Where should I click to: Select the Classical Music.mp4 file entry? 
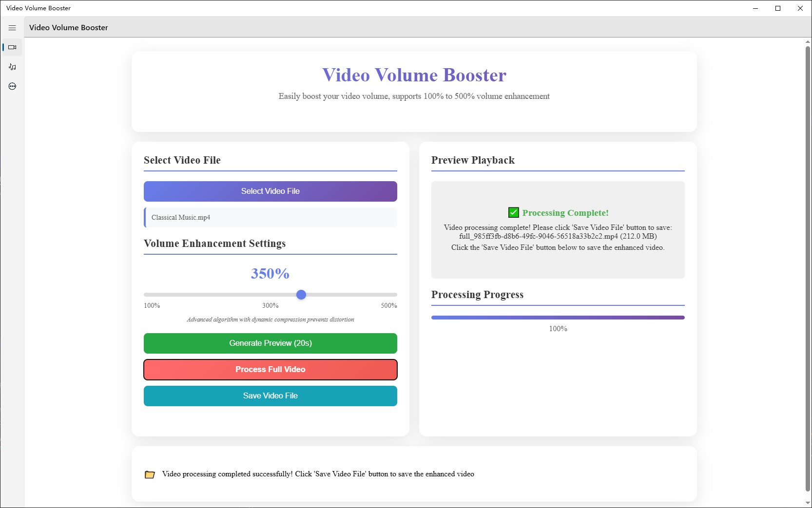click(270, 217)
